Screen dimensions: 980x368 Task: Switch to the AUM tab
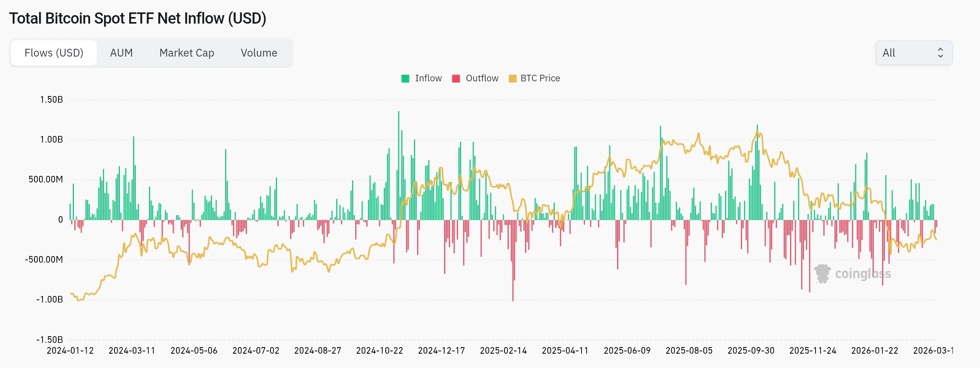pyautogui.click(x=121, y=53)
